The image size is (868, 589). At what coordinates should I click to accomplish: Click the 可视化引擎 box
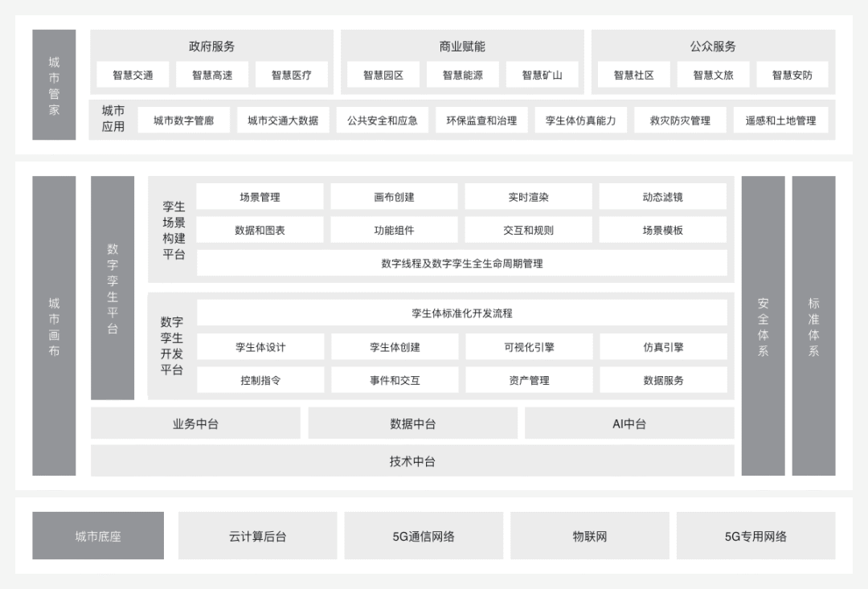coord(529,346)
